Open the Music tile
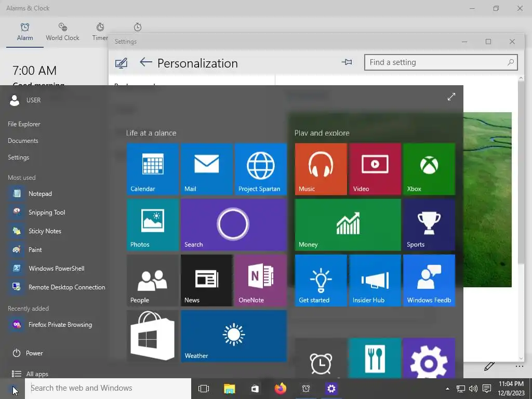532x399 pixels. tap(321, 169)
